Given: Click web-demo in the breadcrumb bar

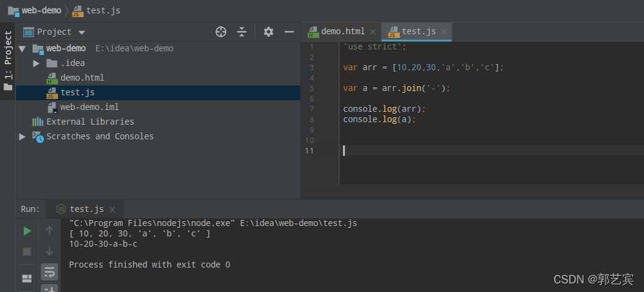Looking at the screenshot, I should (x=35, y=10).
